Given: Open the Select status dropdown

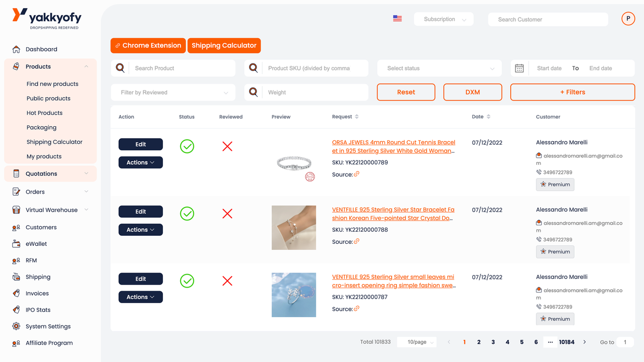Looking at the screenshot, I should [439, 68].
